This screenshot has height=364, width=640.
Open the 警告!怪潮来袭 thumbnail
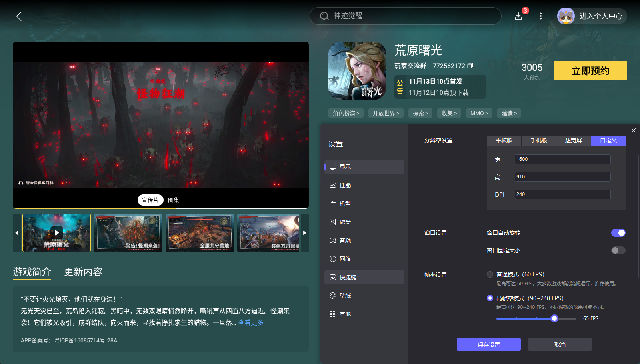(128, 233)
